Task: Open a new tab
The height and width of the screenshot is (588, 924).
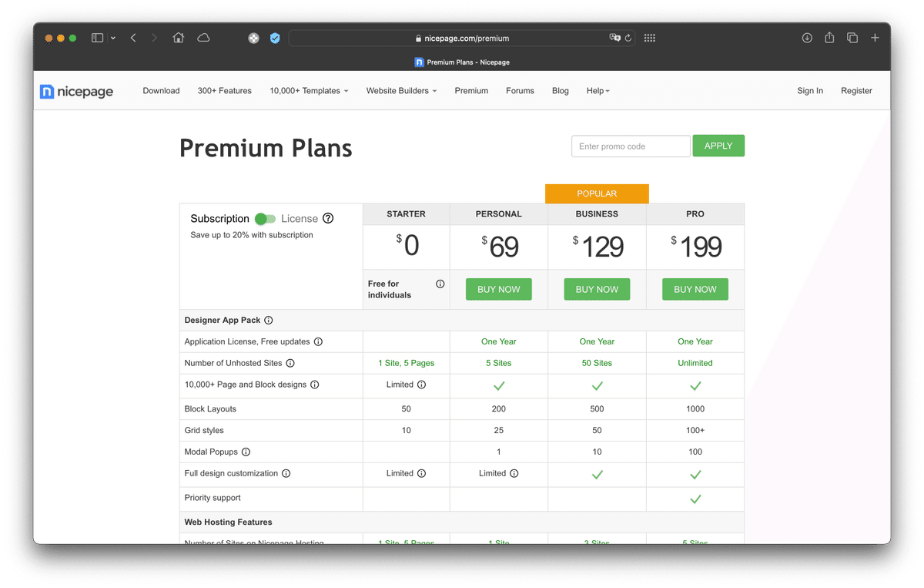Action: click(x=875, y=38)
